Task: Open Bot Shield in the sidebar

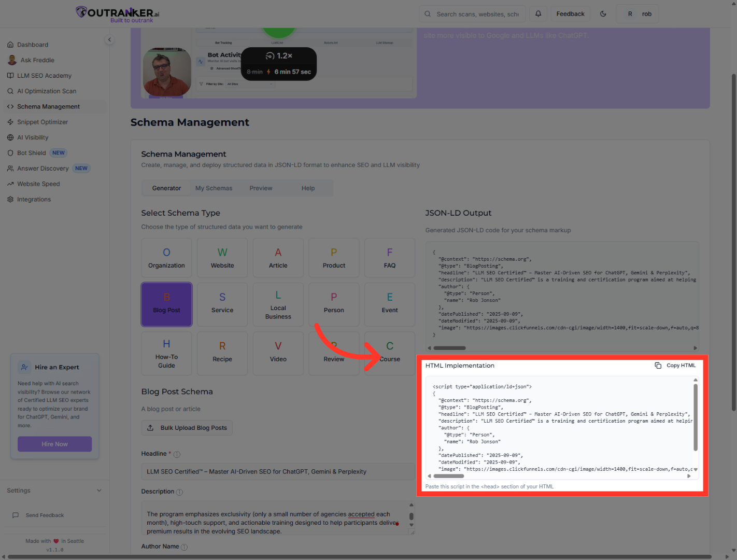Action: pyautogui.click(x=31, y=152)
